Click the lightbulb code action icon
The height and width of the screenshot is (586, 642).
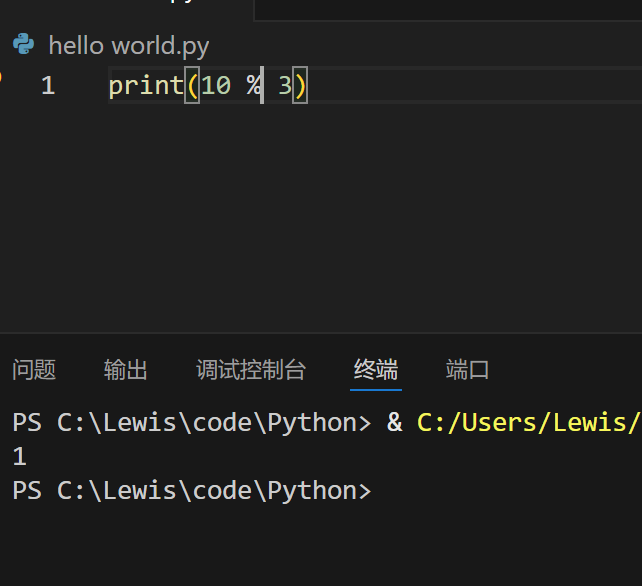coord(3,78)
